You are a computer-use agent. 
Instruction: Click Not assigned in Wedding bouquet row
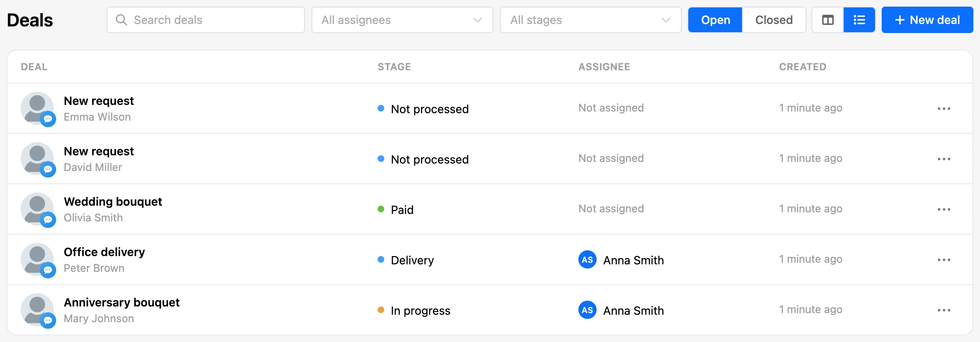pos(611,209)
